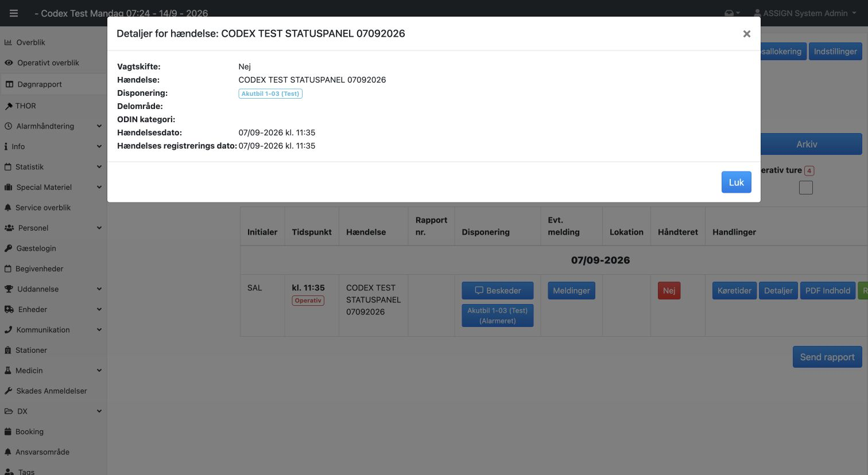Open the Beskeder button in table row
The width and height of the screenshot is (868, 475).
498,291
